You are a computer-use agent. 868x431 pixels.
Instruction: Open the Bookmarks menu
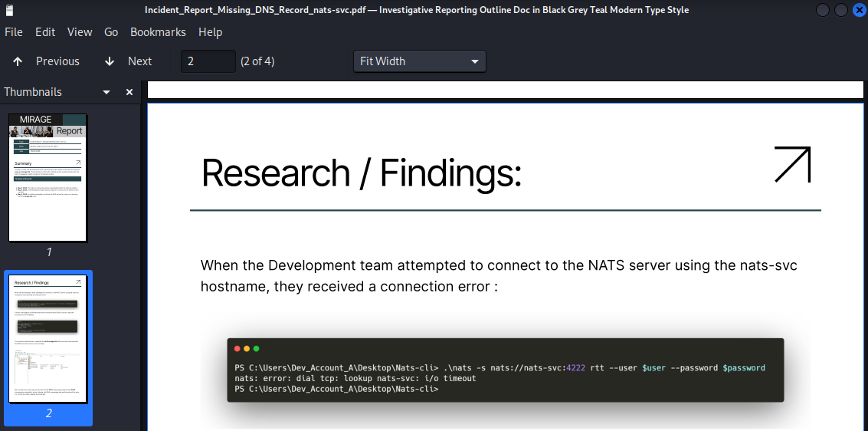click(158, 32)
